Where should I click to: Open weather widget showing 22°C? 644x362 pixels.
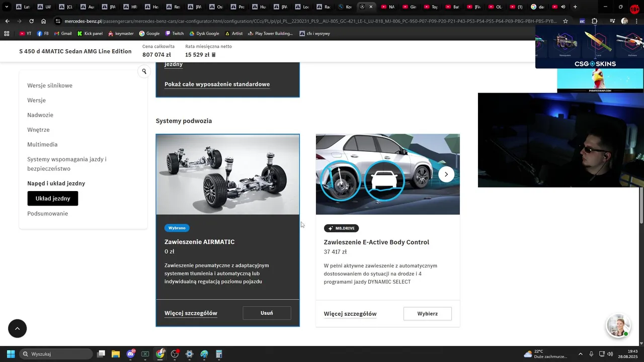(x=545, y=354)
